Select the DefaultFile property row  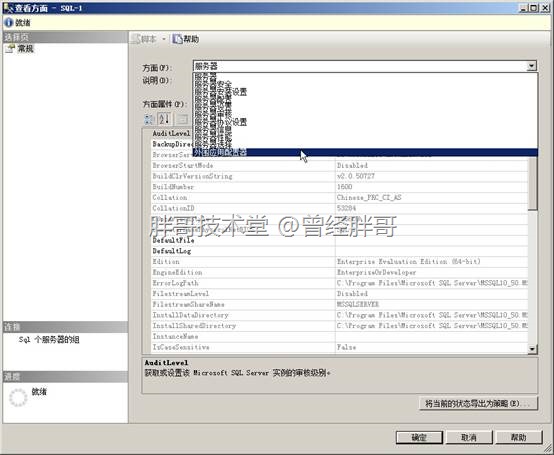[x=340, y=240]
